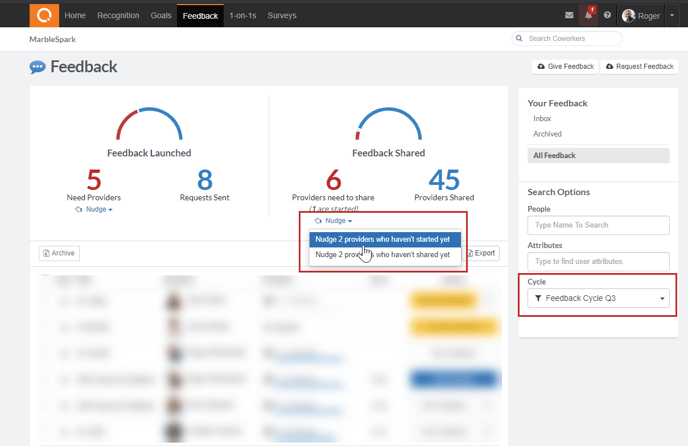Open the Feedback Cycle Q3 dropdown
This screenshot has width=688, height=446.
[x=599, y=298]
